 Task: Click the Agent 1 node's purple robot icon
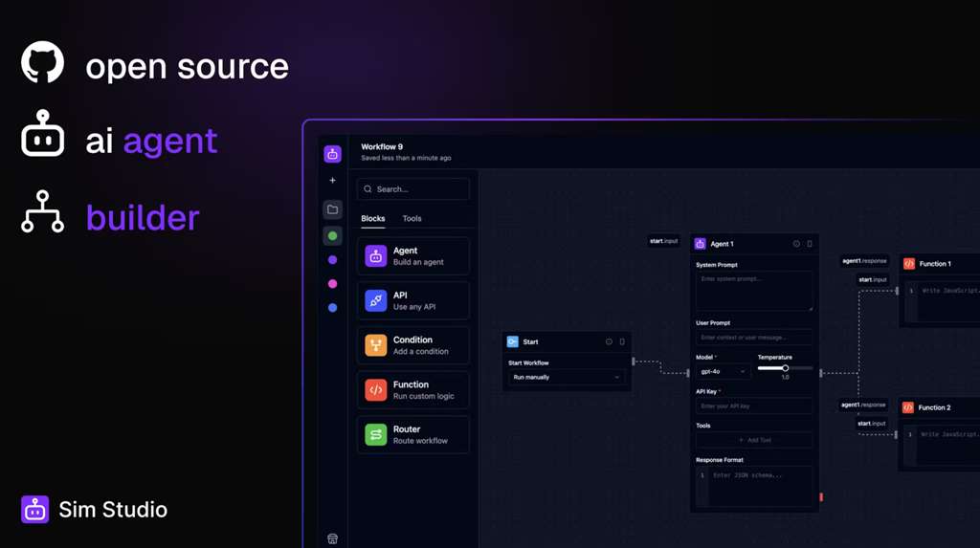point(700,244)
